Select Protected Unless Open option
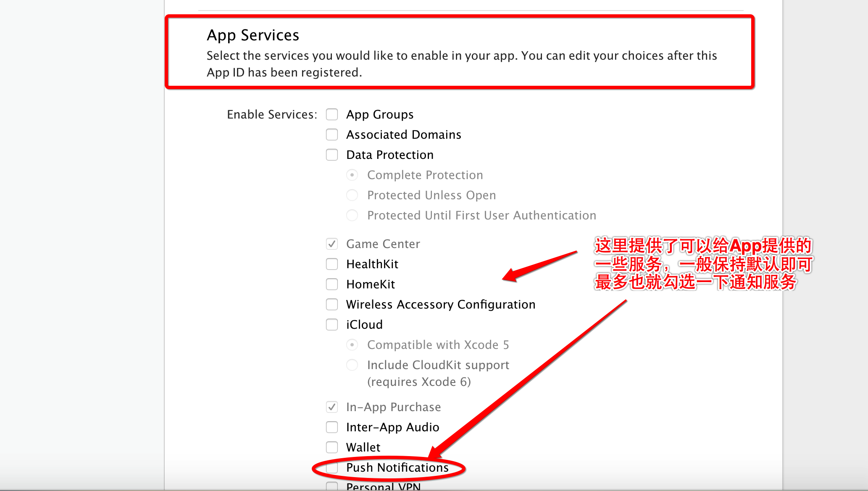The height and width of the screenshot is (491, 868). (x=352, y=195)
